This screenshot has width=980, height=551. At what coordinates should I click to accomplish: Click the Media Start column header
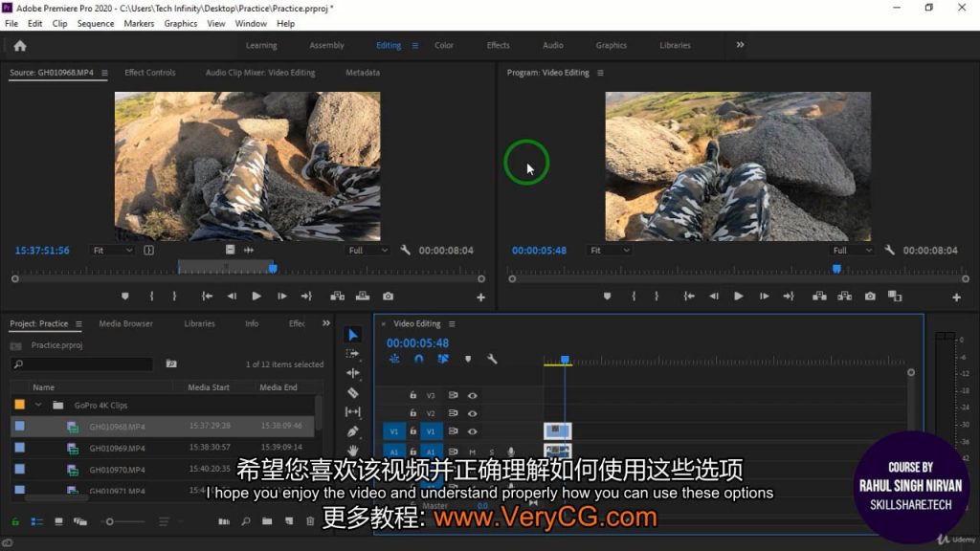pyautogui.click(x=209, y=387)
